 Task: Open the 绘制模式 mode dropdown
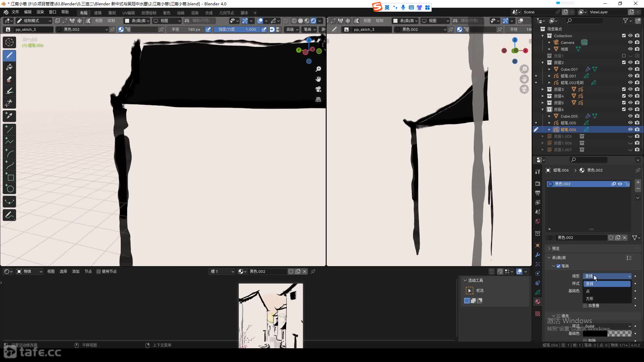click(x=34, y=21)
